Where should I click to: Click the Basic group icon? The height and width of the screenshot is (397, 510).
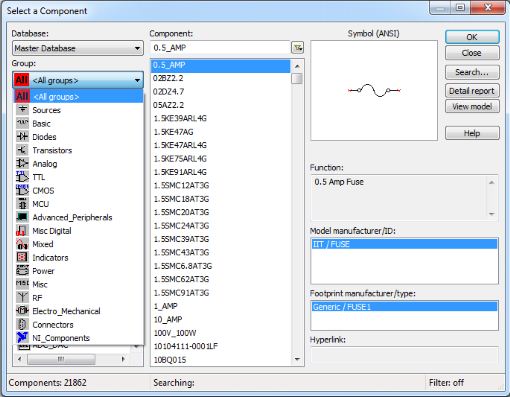click(x=22, y=123)
